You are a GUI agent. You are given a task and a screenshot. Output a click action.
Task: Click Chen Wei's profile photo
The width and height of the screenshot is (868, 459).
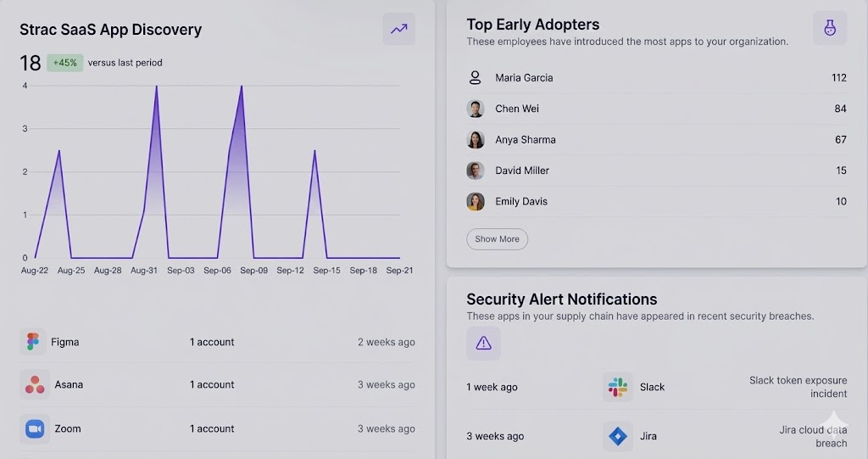click(476, 109)
